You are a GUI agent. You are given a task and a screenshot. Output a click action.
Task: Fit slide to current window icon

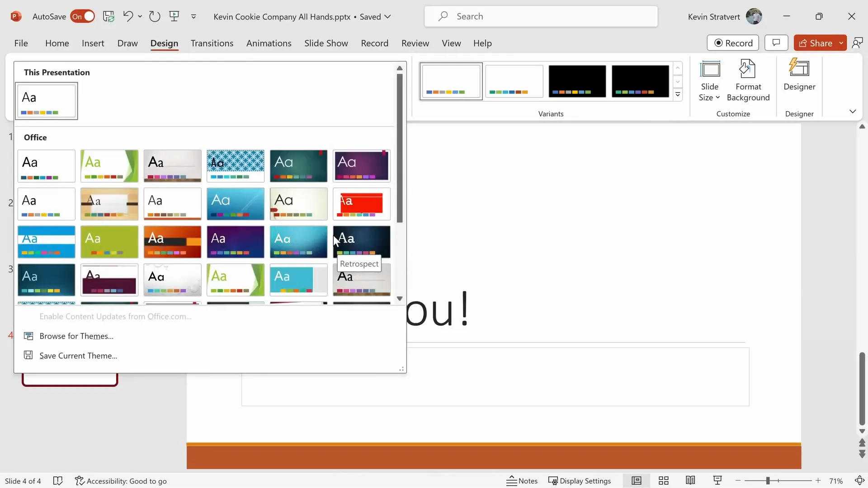tap(859, 481)
